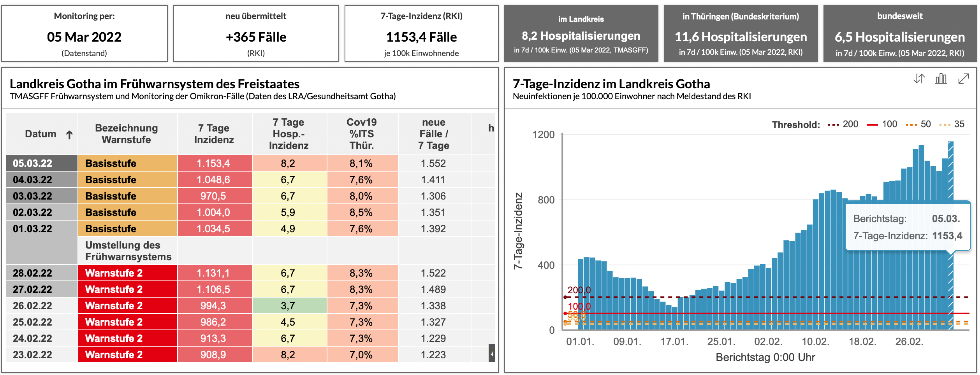Screen dimensions: 980x375
Task: Click the green 3,7 hospitalization cell
Action: click(289, 305)
